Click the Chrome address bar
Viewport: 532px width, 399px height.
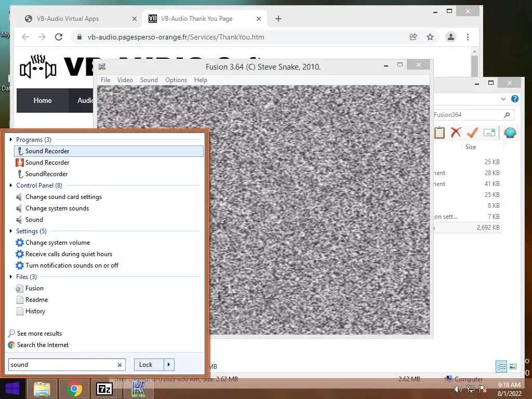(237, 37)
